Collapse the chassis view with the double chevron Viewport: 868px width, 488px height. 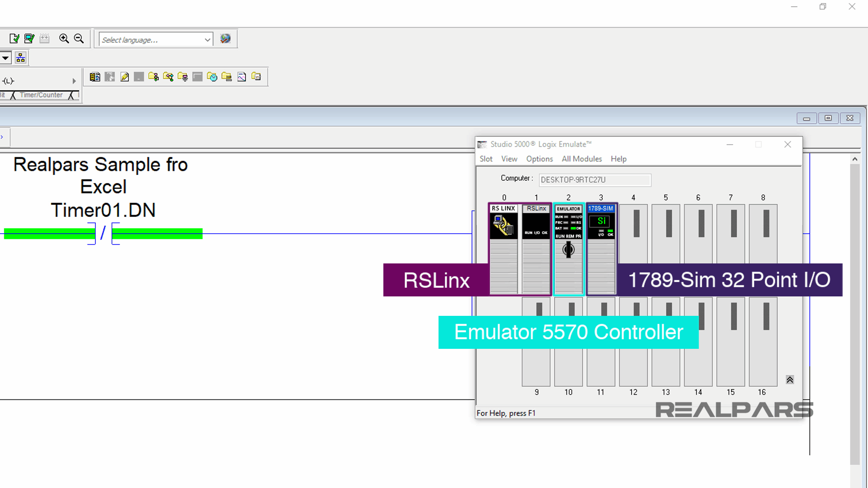tap(790, 380)
